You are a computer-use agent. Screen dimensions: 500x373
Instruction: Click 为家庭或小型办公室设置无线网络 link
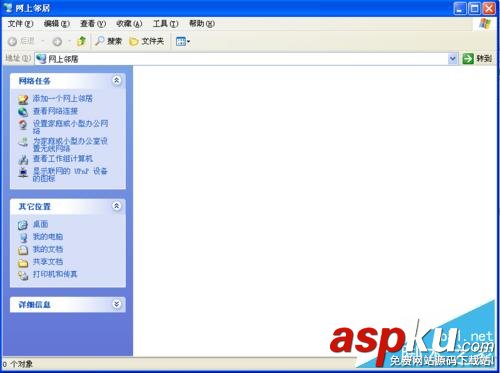coord(70,144)
